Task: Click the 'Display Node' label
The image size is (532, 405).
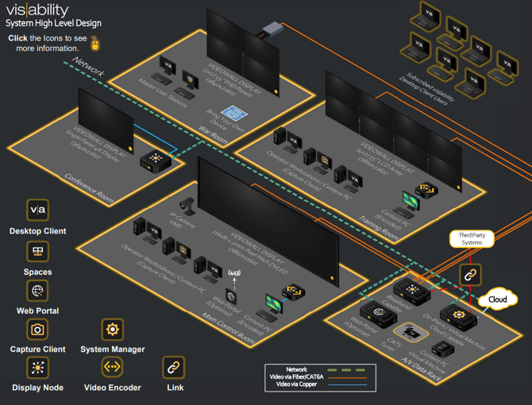Action: [37, 388]
